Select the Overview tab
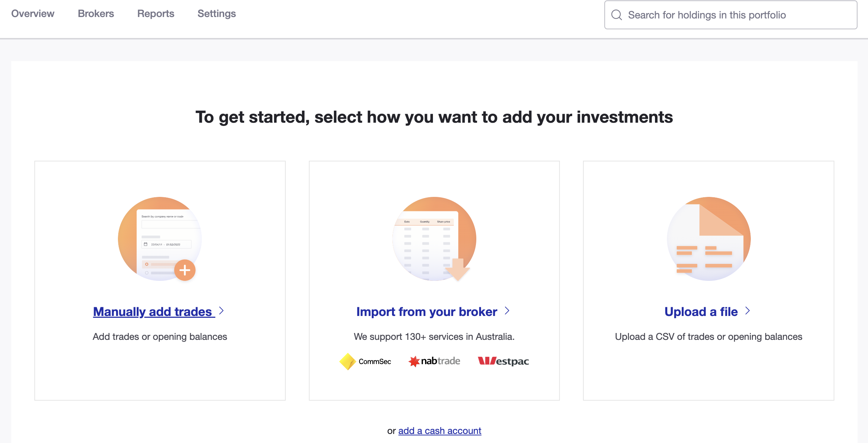The width and height of the screenshot is (868, 443). [x=33, y=14]
